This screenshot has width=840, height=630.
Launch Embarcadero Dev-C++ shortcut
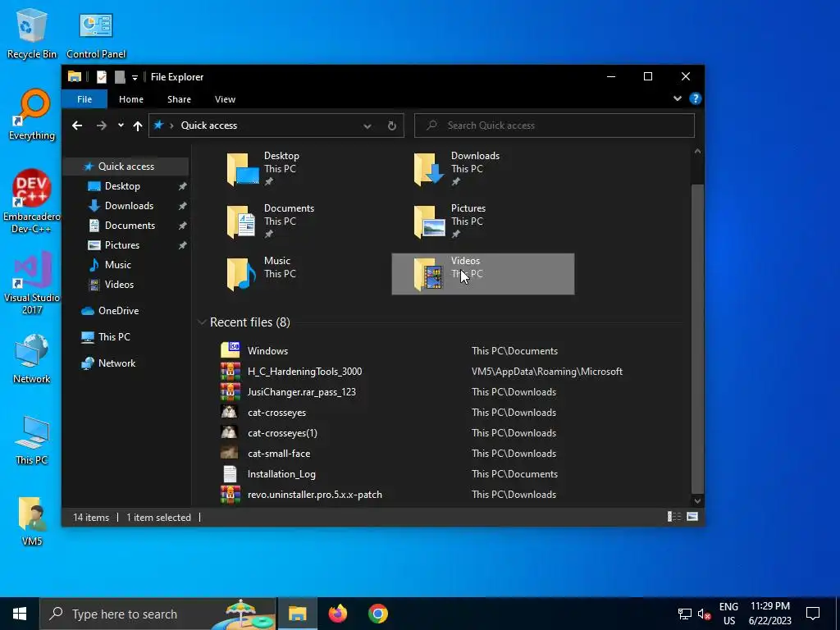(32, 201)
